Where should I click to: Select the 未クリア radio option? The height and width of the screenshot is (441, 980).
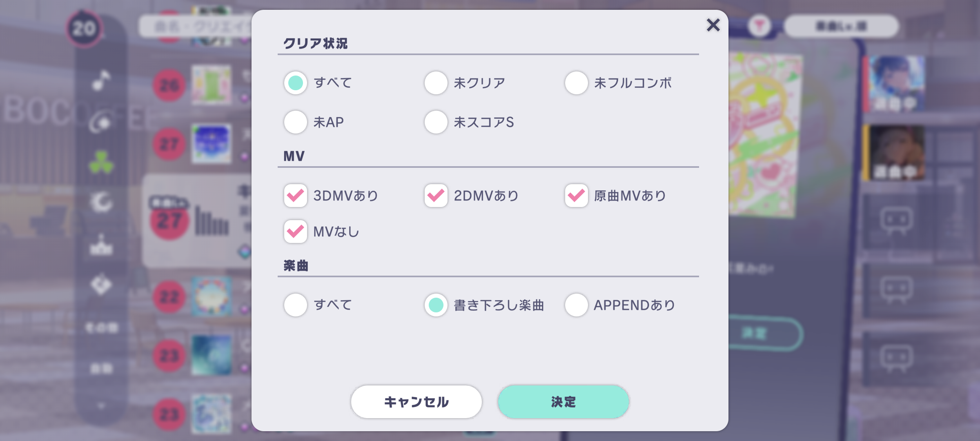coord(436,83)
